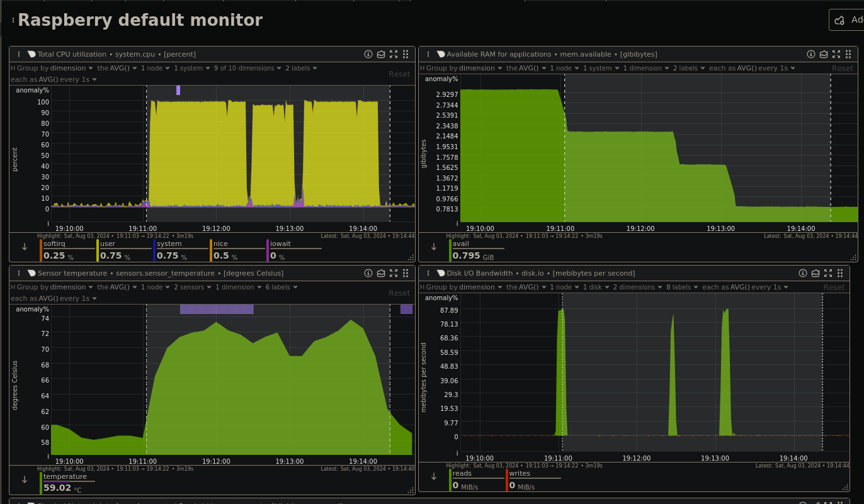Click the down arrow sort icon in CPU legend
Image resolution: width=864 pixels, height=504 pixels.
point(25,247)
